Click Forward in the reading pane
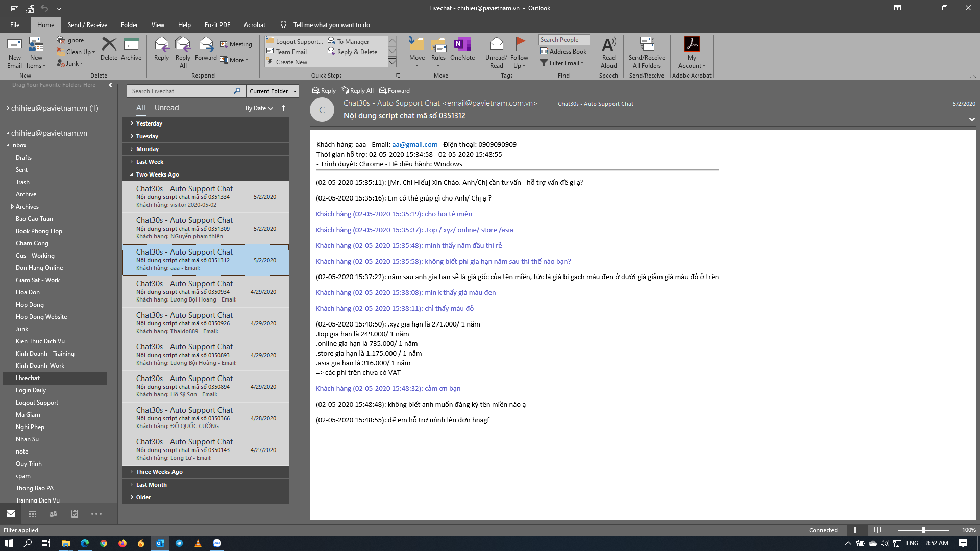This screenshot has height=551, width=980. [395, 91]
